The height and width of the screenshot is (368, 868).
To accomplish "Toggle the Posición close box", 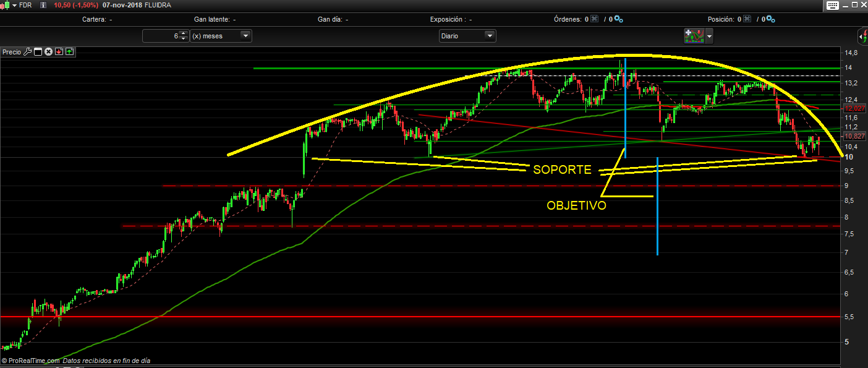I will 749,19.
